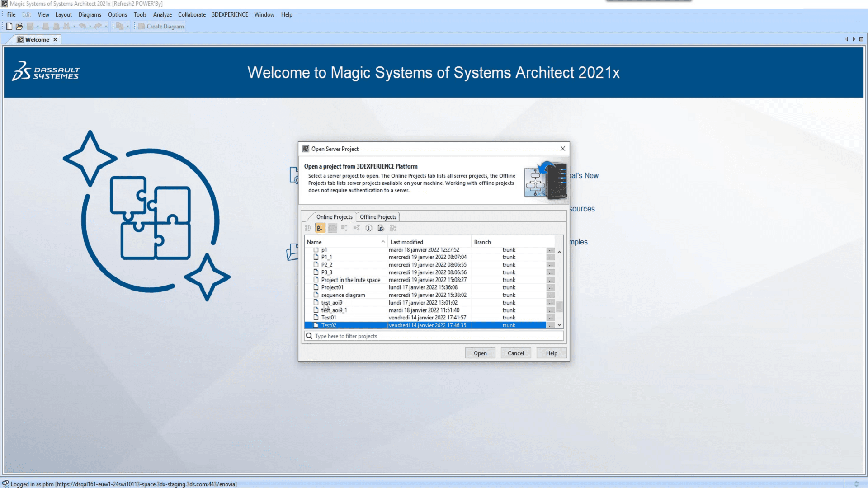Toggle alphabetical A-Z sort in project list

click(320, 228)
